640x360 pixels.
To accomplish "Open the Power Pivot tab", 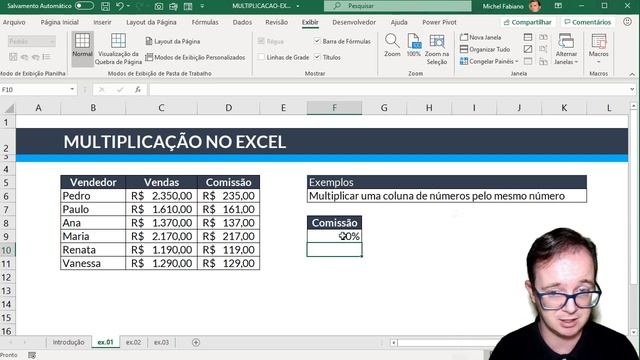I will pos(439,22).
